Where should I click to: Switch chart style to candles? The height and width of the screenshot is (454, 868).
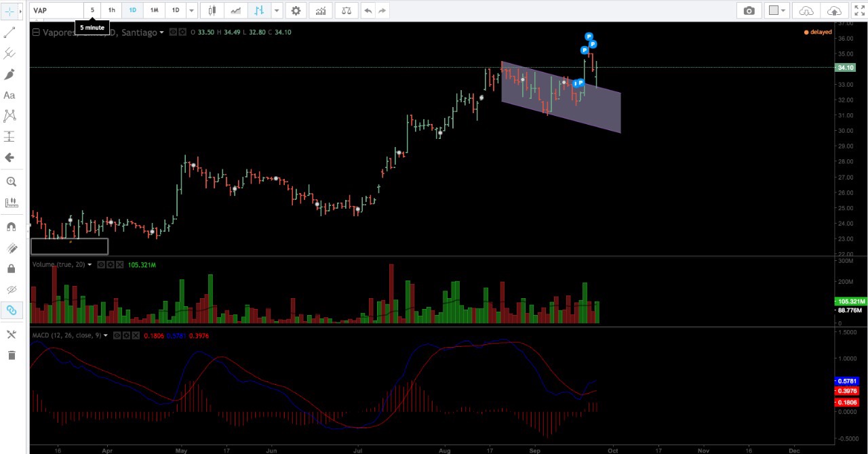point(212,10)
